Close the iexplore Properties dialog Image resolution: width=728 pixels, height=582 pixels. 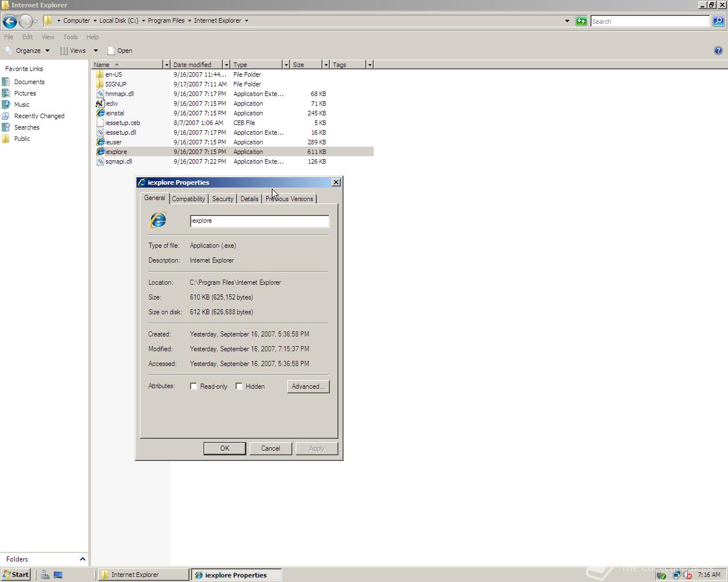[x=336, y=182]
